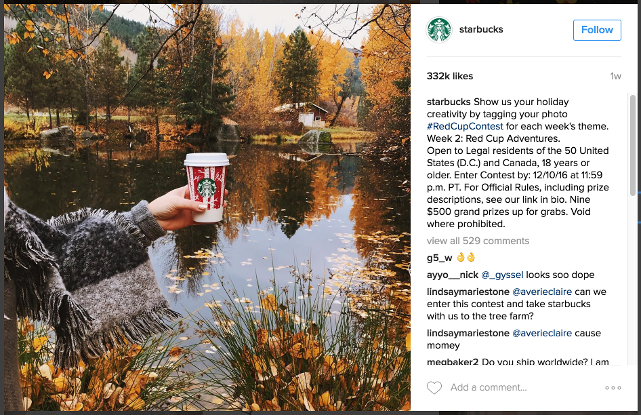The image size is (641, 415).
Task: Click starbucks username in the caption
Action: tap(447, 102)
